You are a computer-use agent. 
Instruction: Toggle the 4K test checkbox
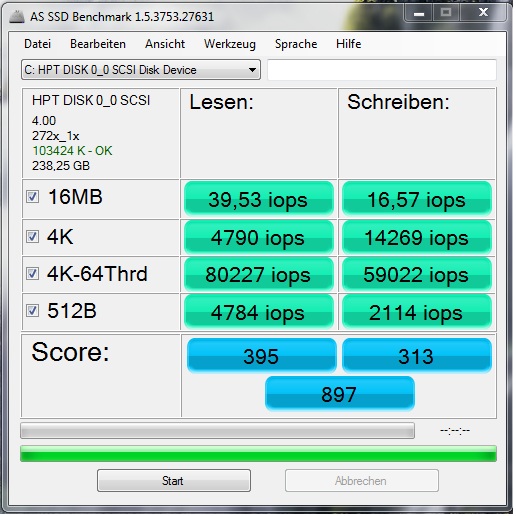[32, 237]
